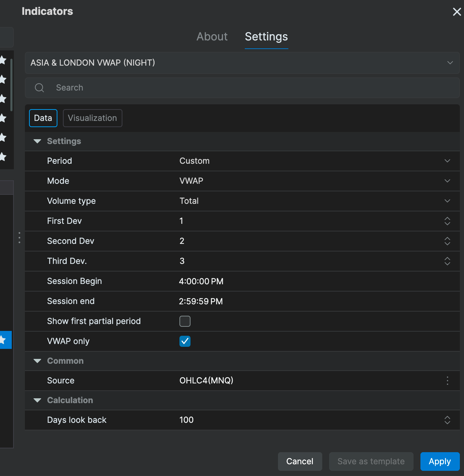
Task: Click the Period label text
Action: [x=59, y=161]
